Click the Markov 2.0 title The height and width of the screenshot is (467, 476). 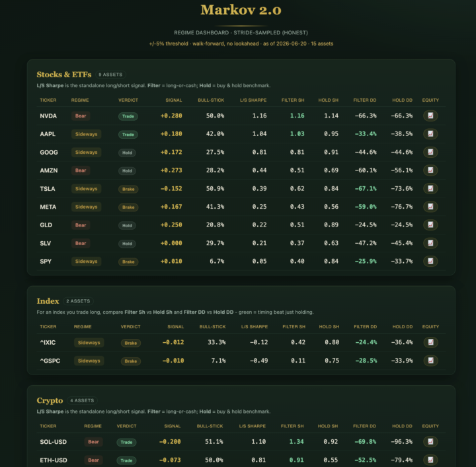pos(241,10)
